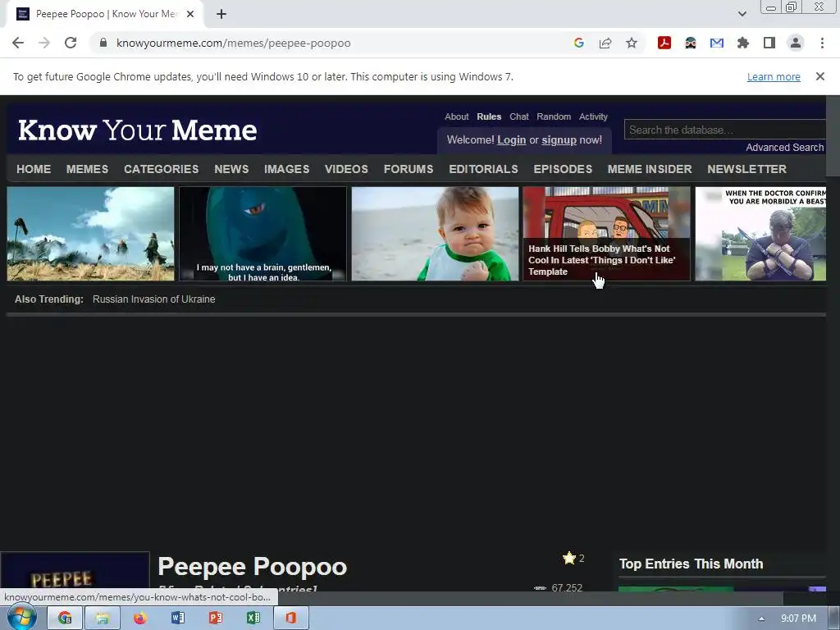Open the Gmail mail extension icon
The image size is (840, 630).
[x=717, y=43]
